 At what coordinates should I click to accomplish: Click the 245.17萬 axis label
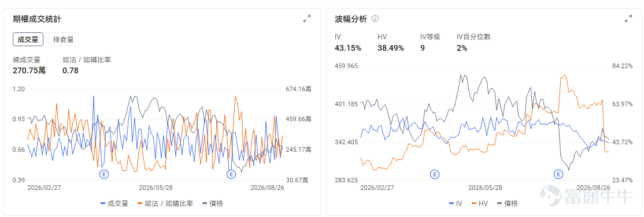[299, 149]
